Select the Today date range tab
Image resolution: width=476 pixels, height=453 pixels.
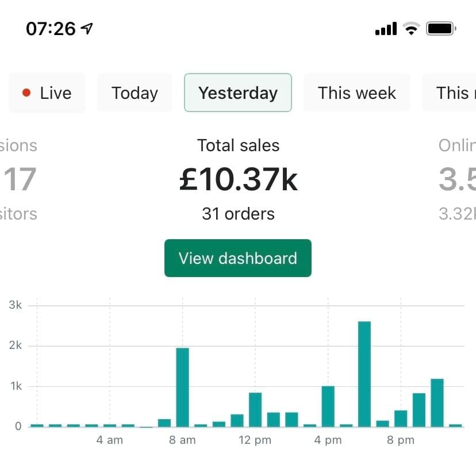point(135,93)
